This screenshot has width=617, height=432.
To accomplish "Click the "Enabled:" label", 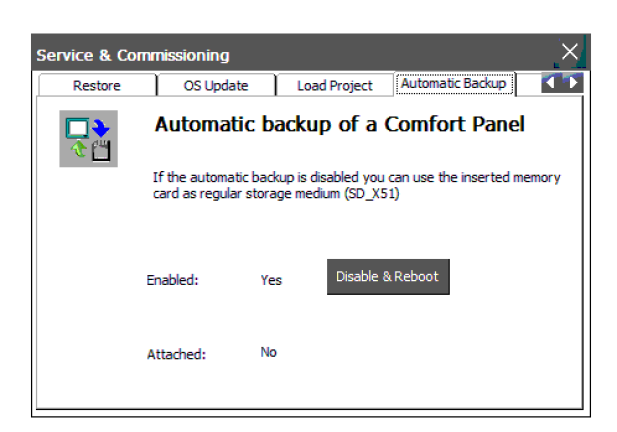I will (x=172, y=280).
